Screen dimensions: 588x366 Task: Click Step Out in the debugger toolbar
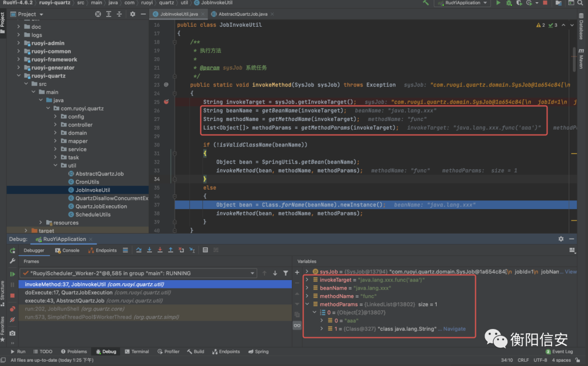click(170, 250)
